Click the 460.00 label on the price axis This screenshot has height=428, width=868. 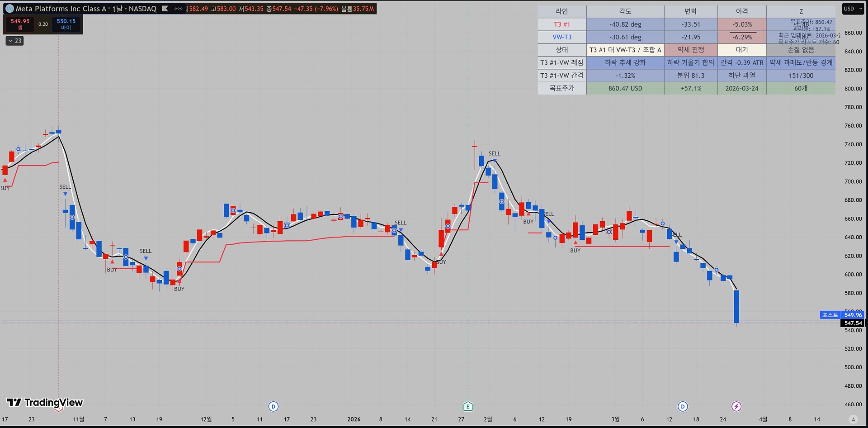pos(853,404)
